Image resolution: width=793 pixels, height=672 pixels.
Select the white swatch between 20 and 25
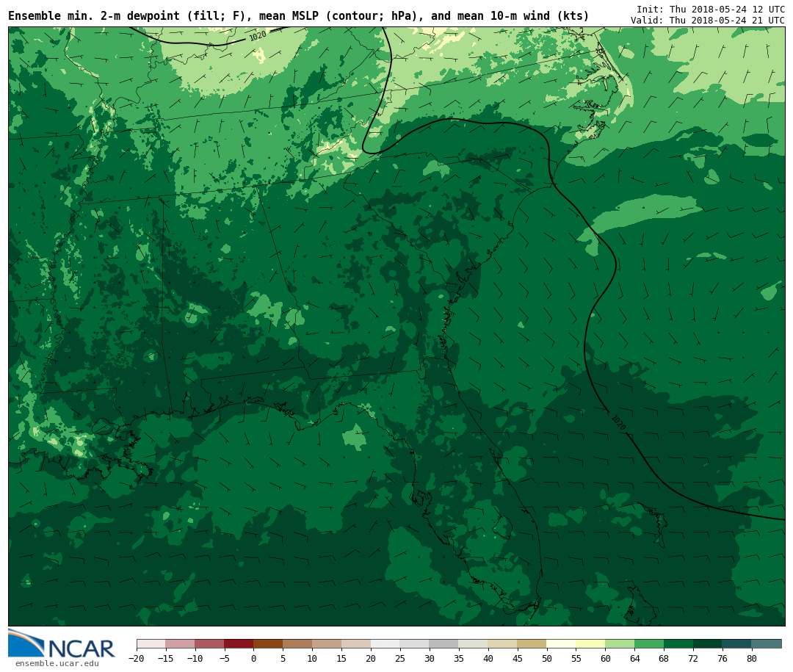click(x=385, y=644)
